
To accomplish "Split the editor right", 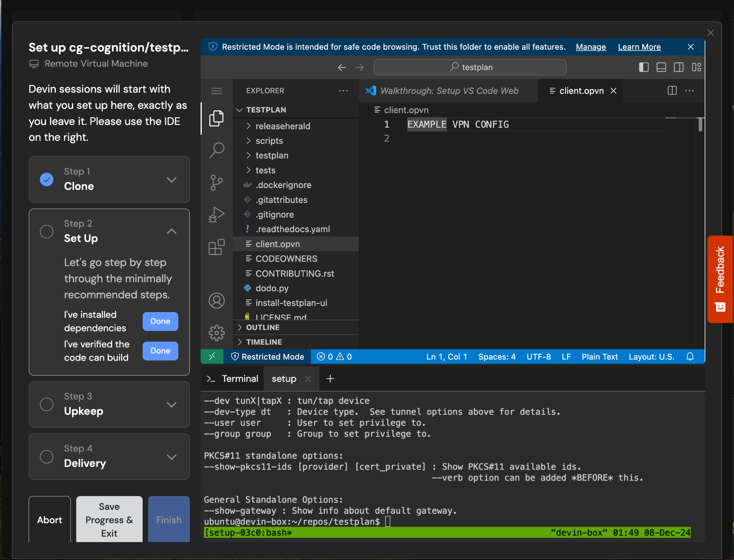I will coord(672,91).
